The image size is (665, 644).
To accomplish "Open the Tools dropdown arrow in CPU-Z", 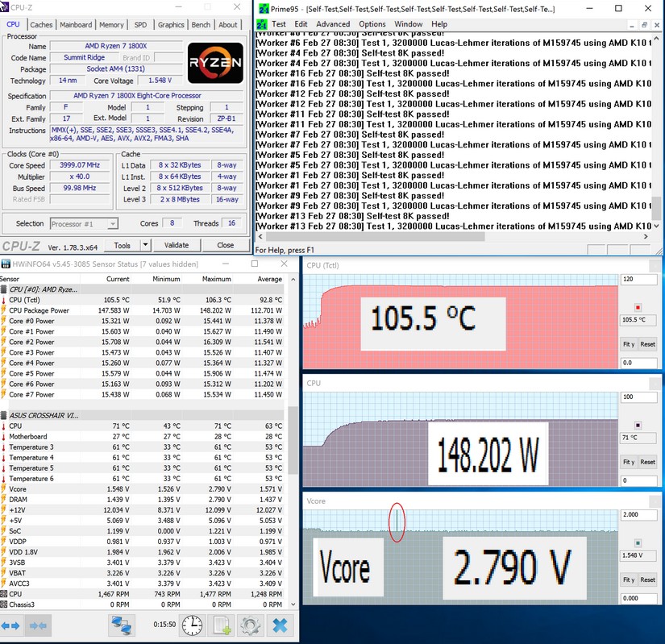I will [145, 245].
